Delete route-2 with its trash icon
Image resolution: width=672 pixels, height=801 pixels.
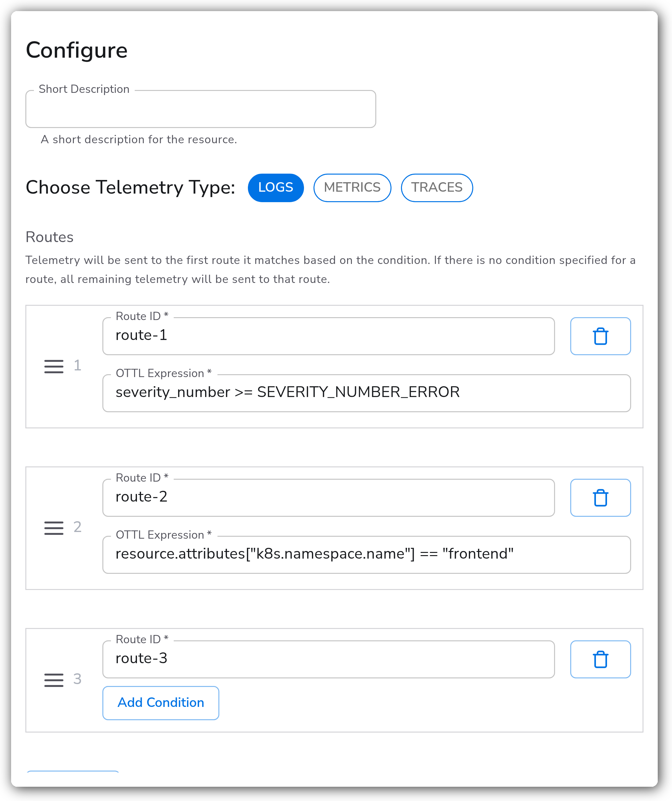[x=600, y=498]
